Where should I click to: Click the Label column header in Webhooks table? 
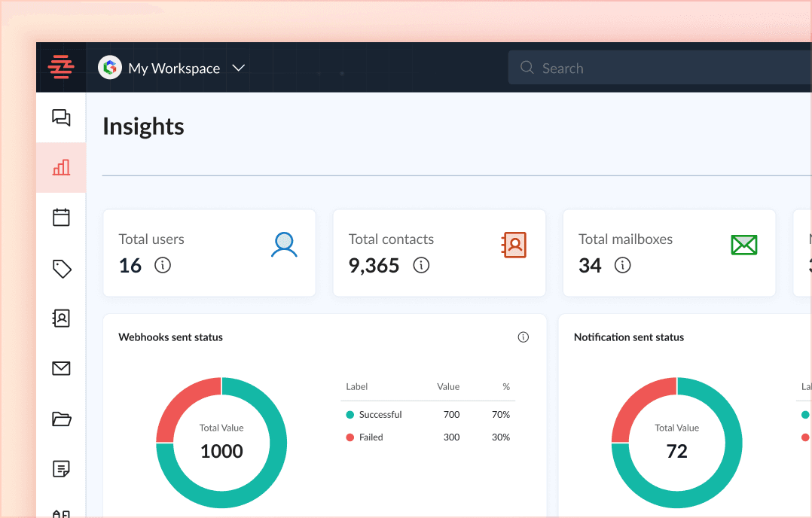pos(357,386)
